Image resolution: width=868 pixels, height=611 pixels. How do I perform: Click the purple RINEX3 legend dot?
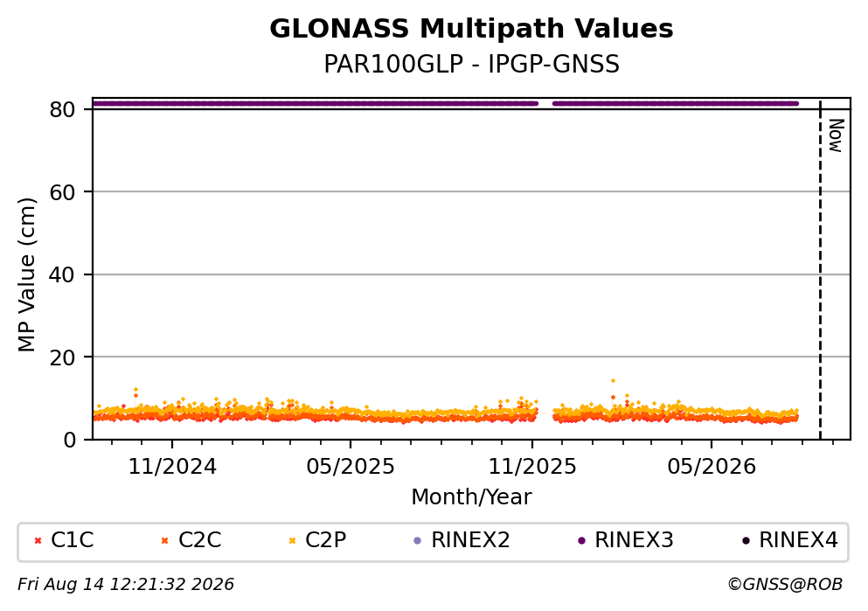tap(580, 541)
